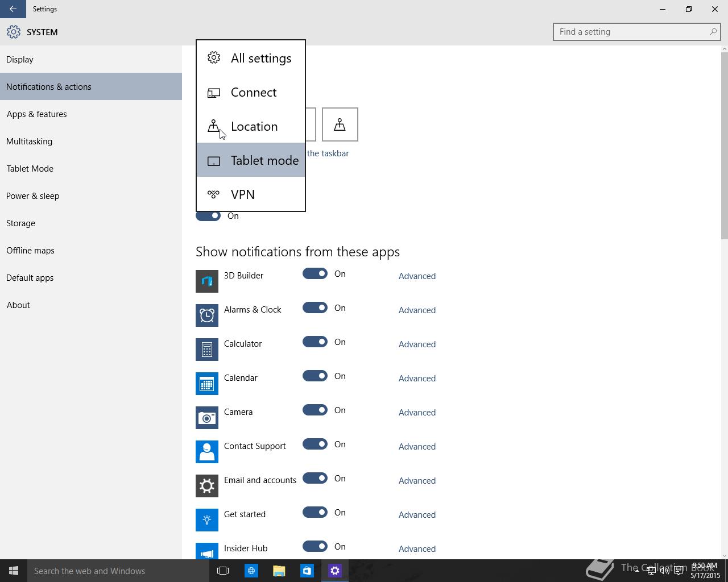This screenshot has width=728, height=582.
Task: Open Action Center notification icon in tray
Action: [x=679, y=571]
